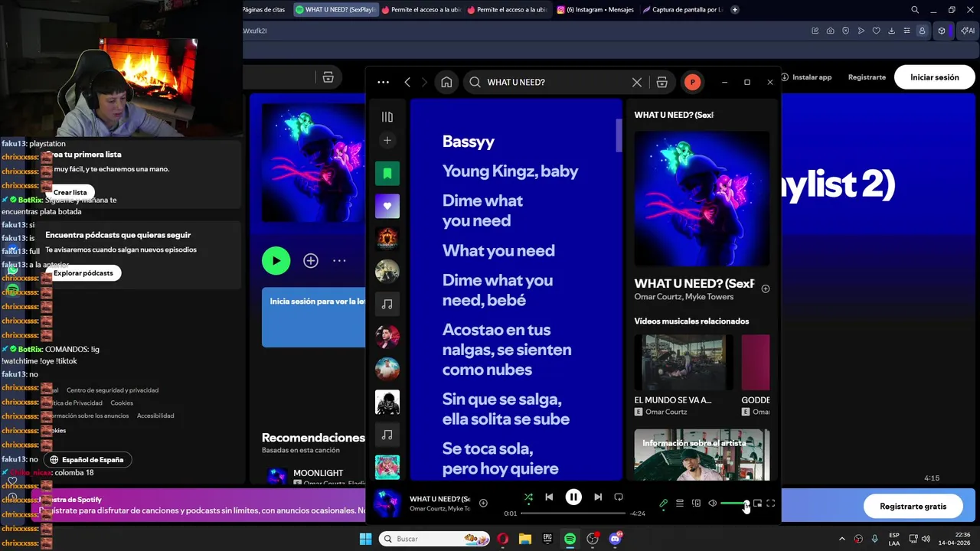
Task: Jump to lyric line Young Kingz, baby
Action: (x=510, y=171)
